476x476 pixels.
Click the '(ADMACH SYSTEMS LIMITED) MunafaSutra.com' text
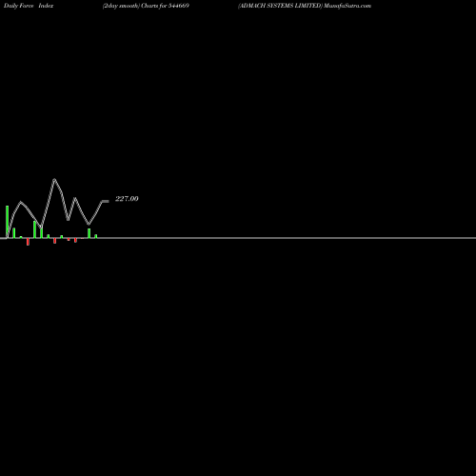click(x=305, y=6)
